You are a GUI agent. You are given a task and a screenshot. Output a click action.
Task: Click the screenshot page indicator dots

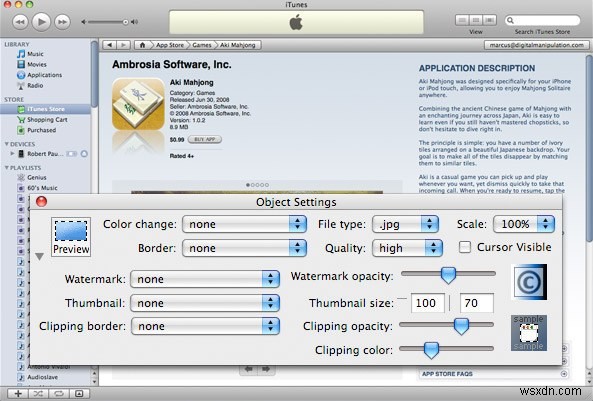pyautogui.click(x=257, y=185)
